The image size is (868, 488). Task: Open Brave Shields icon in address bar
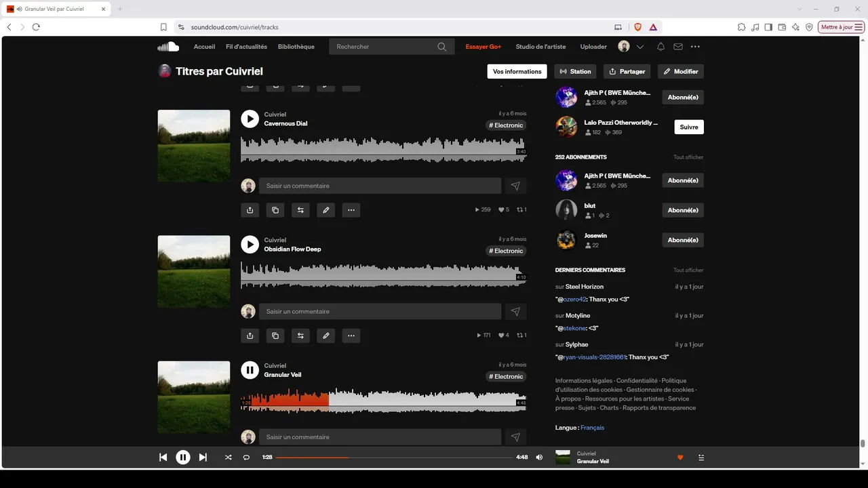click(x=637, y=27)
